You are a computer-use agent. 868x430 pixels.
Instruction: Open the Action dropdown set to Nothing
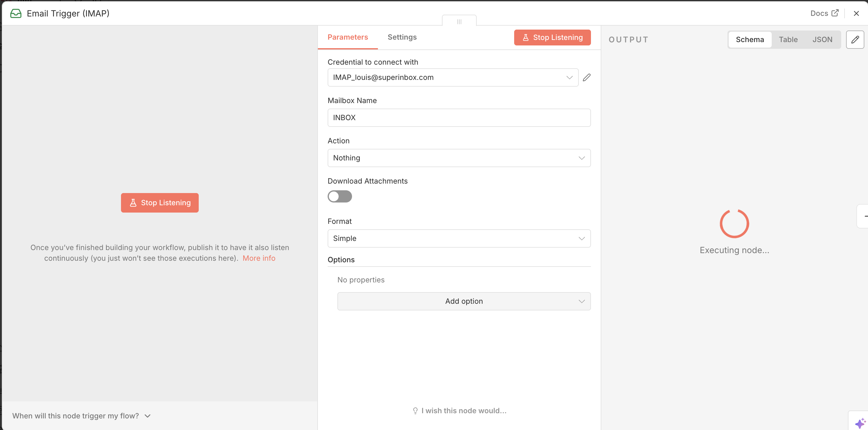459,158
